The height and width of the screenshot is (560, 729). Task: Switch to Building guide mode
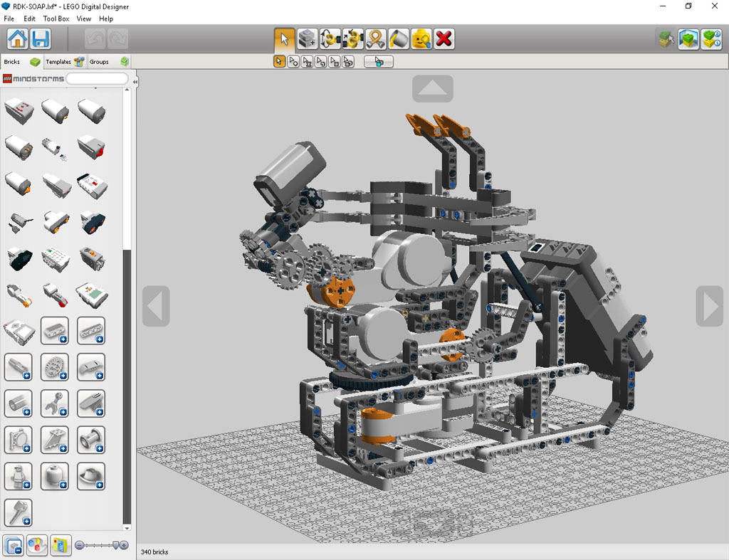click(x=711, y=39)
